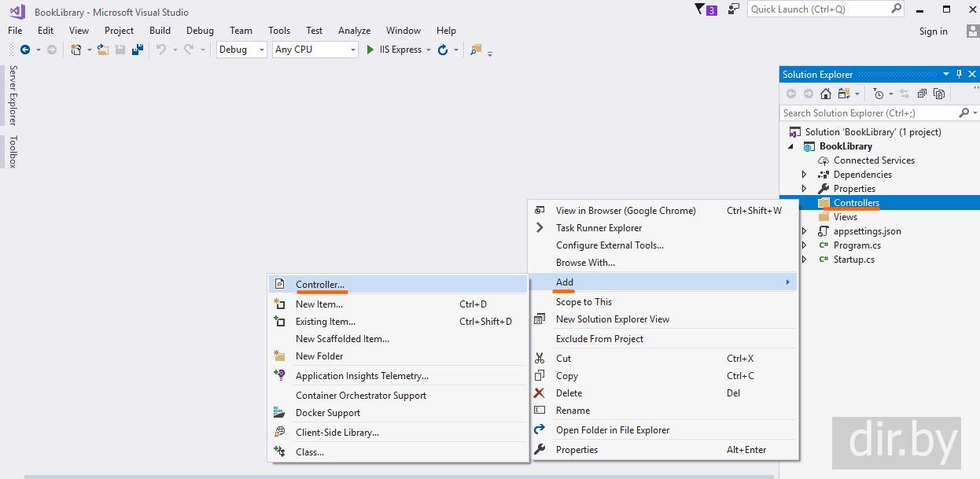Viewport: 980px width, 479px height.
Task: Start debugging with IIS Express button
Action: (393, 50)
